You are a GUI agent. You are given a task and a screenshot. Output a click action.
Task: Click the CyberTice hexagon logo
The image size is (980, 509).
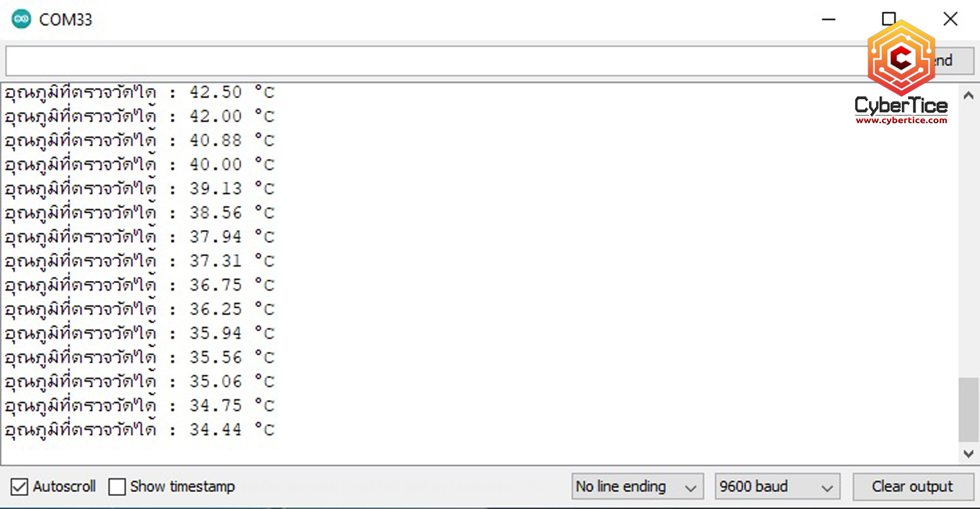click(901, 59)
